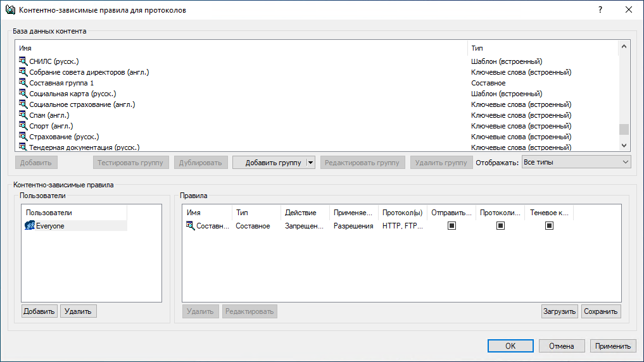The width and height of the screenshot is (644, 362).
Task: Click the composite rule icon in Правила list
Action: [190, 225]
